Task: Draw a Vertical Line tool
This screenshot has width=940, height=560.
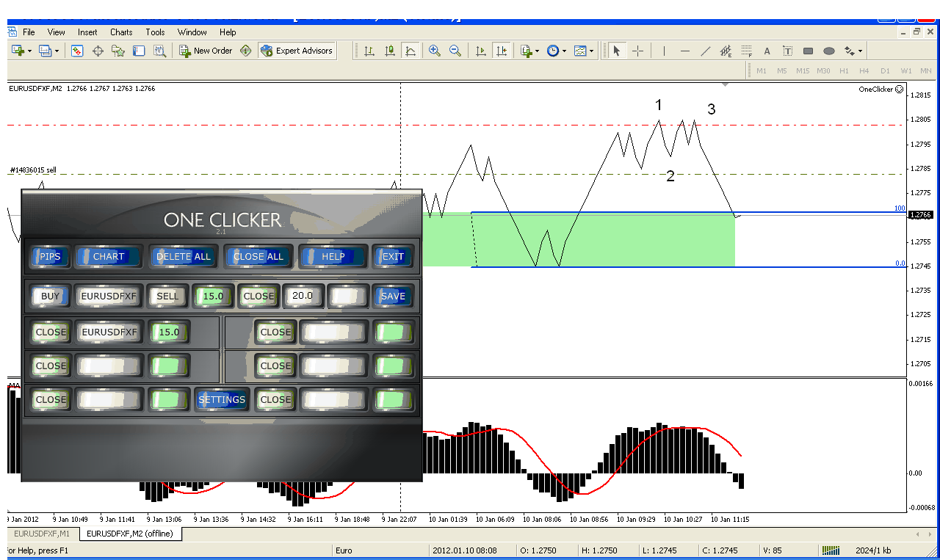Action: (664, 51)
